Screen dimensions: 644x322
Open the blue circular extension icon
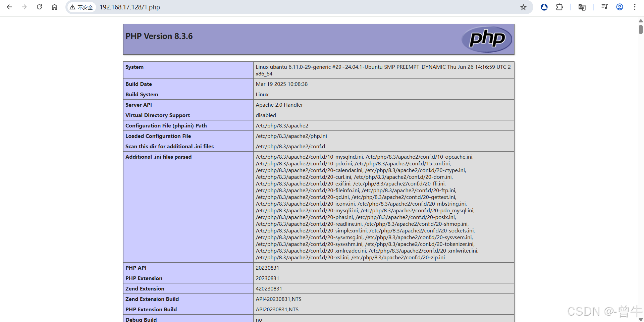pos(544,7)
